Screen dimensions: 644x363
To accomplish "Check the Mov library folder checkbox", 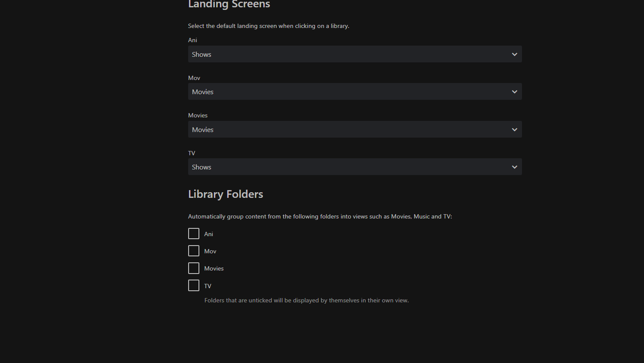I will 193,251.
